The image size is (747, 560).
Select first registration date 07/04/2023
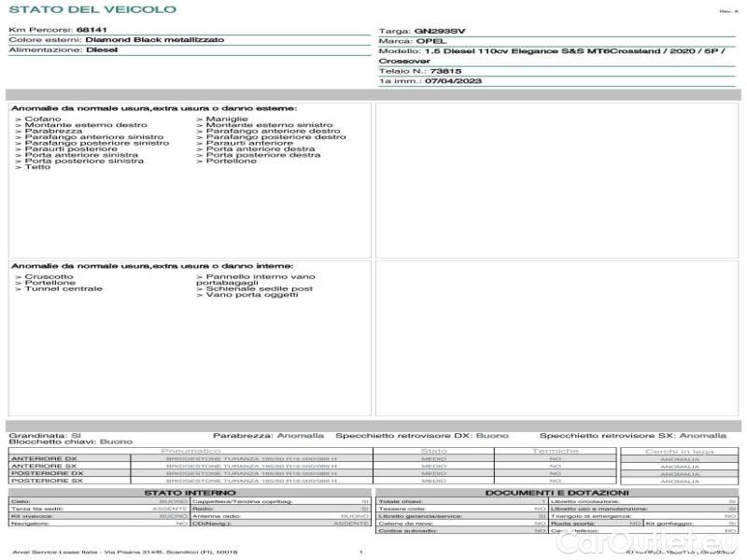tap(453, 81)
